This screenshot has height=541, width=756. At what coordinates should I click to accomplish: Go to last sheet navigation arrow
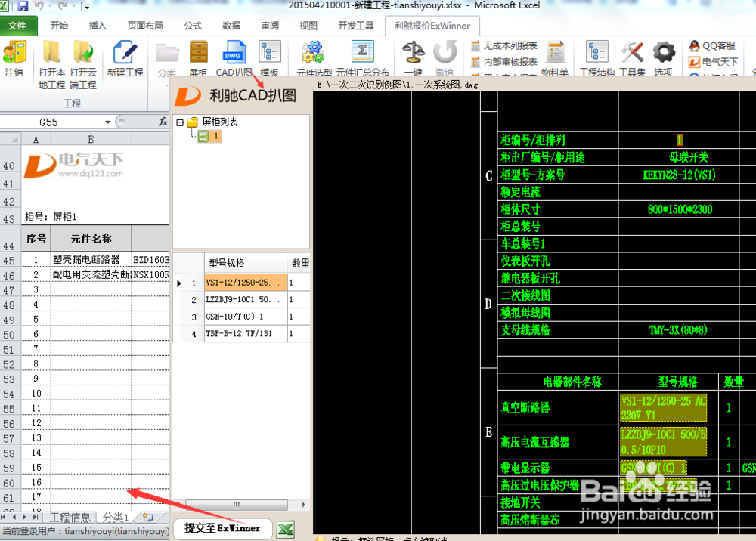[x=36, y=517]
